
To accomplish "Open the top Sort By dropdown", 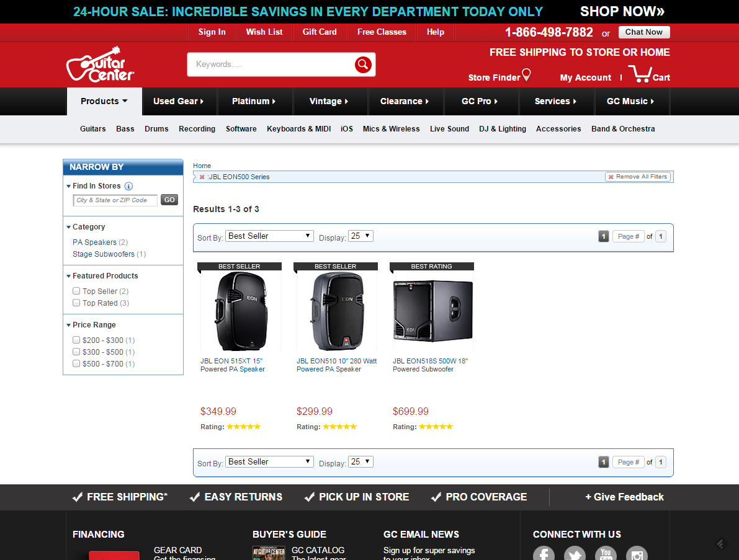I will [269, 236].
